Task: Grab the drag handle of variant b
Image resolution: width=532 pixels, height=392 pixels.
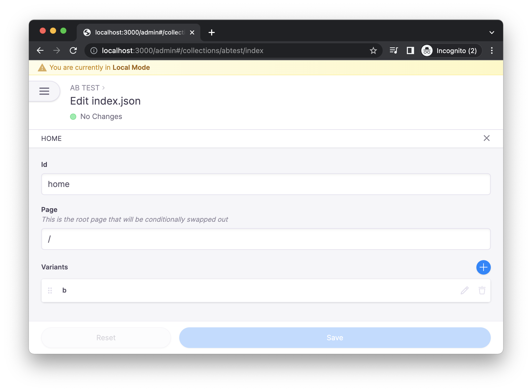Action: click(50, 291)
